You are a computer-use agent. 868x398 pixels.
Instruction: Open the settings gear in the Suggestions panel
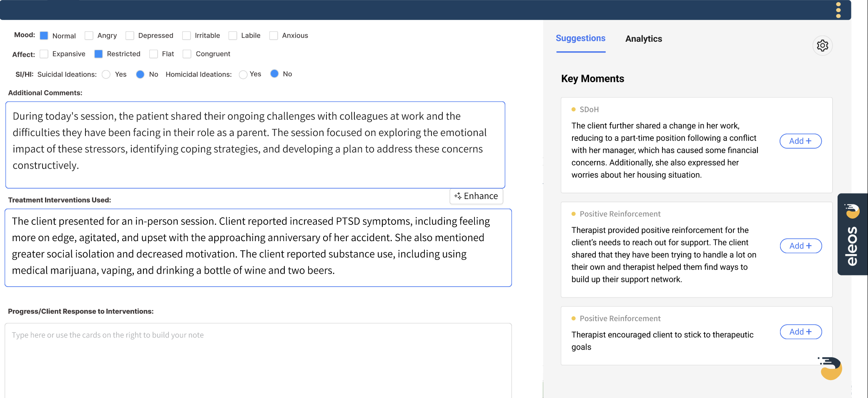click(822, 45)
